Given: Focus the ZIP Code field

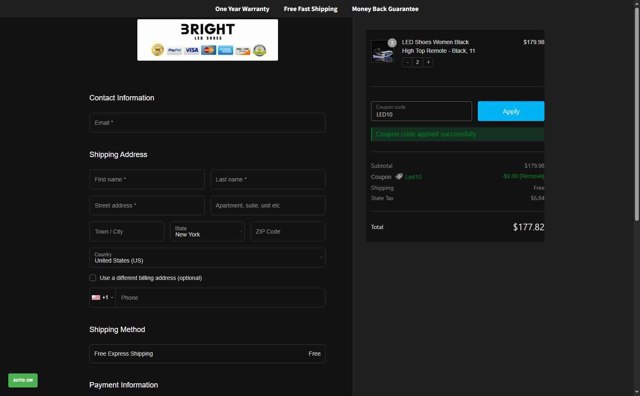Looking at the screenshot, I should click(288, 231).
